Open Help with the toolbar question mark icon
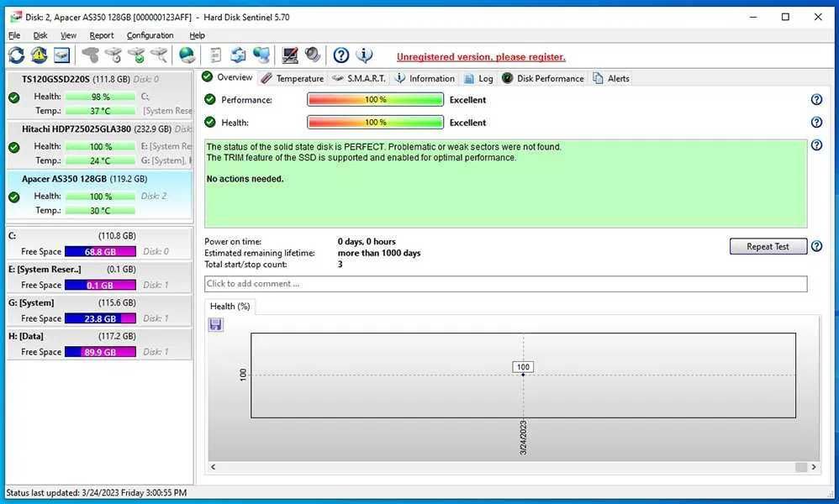Screen dimensions: 839x504 340,55
